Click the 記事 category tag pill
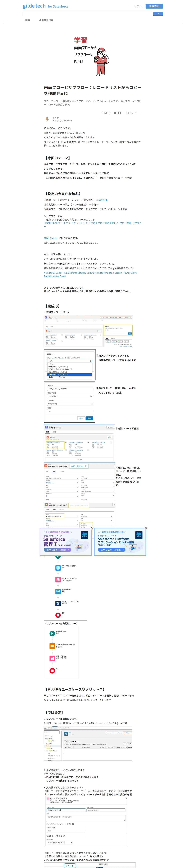 click(x=106, y=113)
